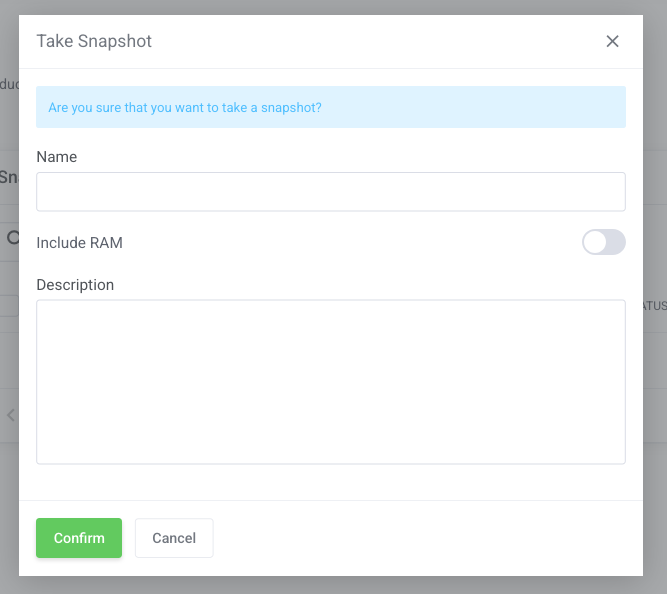Click inside the Description text area

coord(330,381)
